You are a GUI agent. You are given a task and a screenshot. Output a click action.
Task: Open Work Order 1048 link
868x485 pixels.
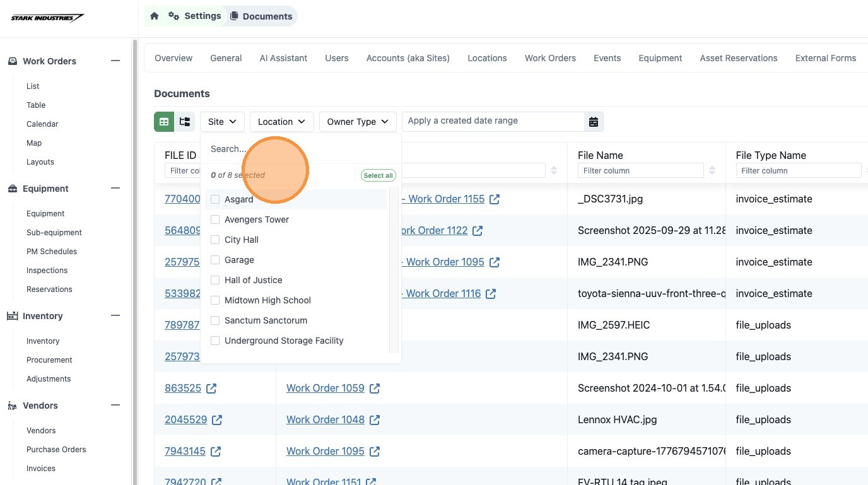[x=325, y=420]
